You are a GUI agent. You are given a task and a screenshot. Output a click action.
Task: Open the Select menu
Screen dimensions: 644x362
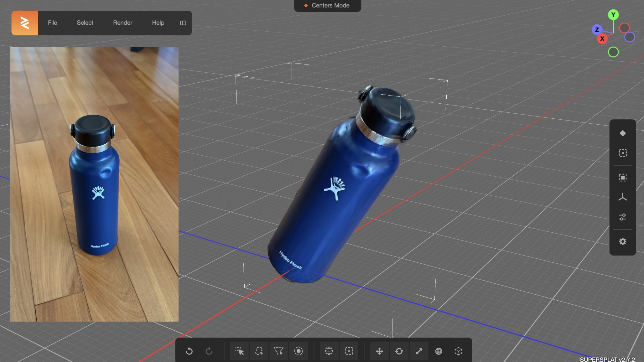pyautogui.click(x=85, y=23)
